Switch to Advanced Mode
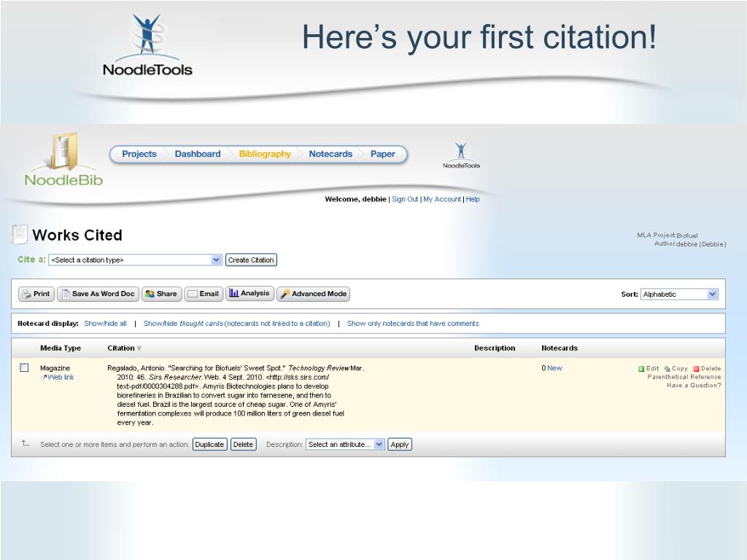The width and height of the screenshot is (747, 560). tap(314, 294)
